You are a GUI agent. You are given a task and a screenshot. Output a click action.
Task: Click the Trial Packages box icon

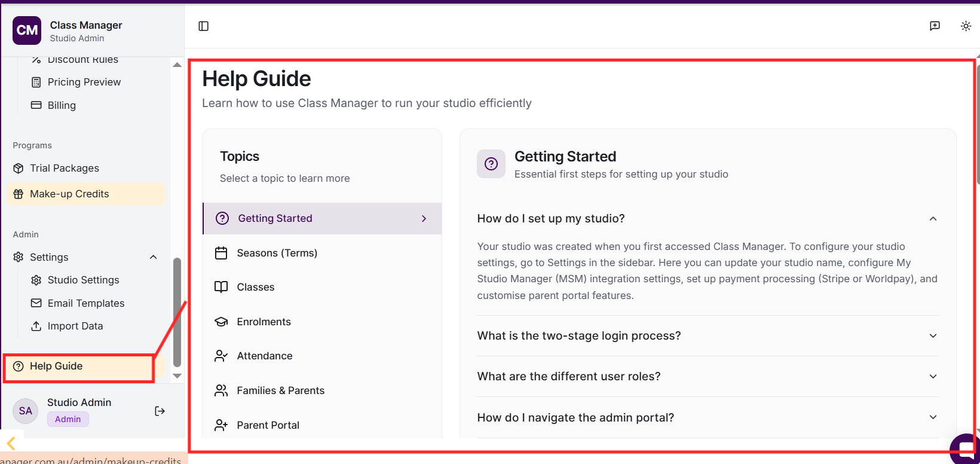pyautogui.click(x=19, y=169)
